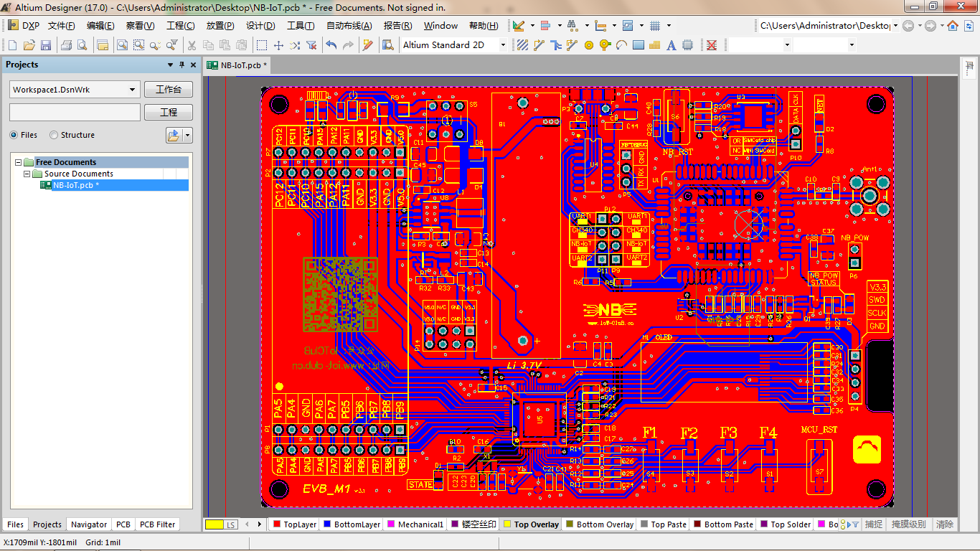980x551 pixels.
Task: Select the Place Fill rectangle tool
Action: coord(638,45)
